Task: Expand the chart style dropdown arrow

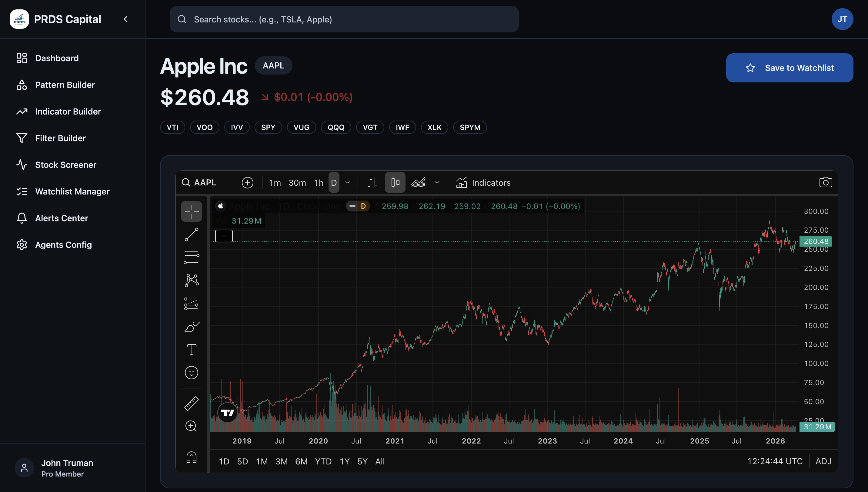Action: click(x=437, y=183)
